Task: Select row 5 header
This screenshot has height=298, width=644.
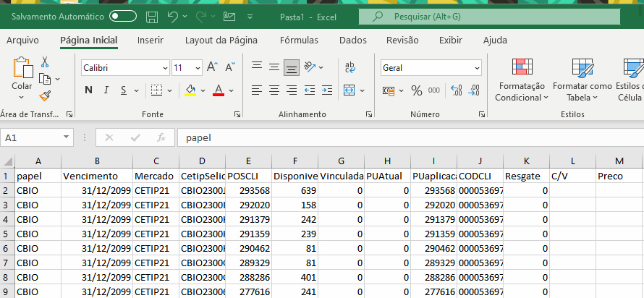Action: [7, 234]
